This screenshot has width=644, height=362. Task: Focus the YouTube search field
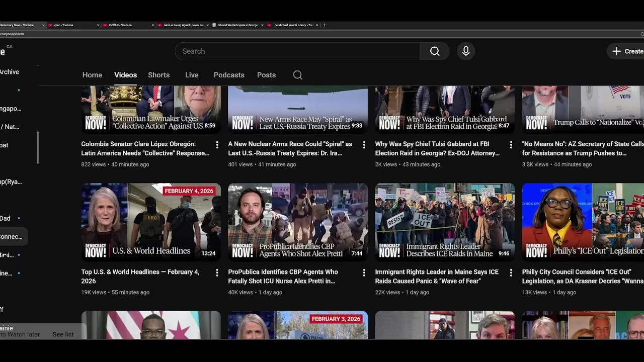297,51
